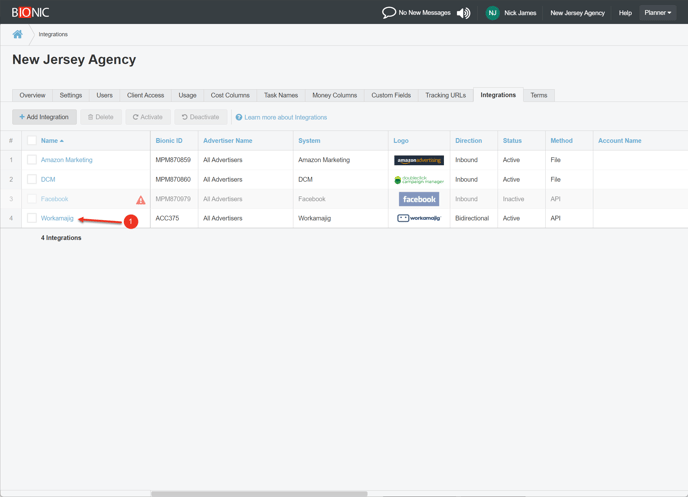Sort by Advertiser Name column
Screen dimensions: 688x497
pos(228,141)
